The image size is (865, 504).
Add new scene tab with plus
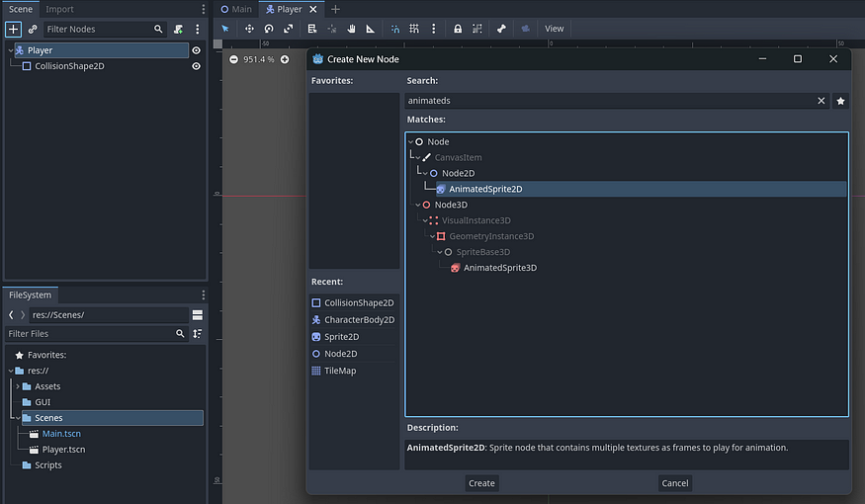coord(335,9)
